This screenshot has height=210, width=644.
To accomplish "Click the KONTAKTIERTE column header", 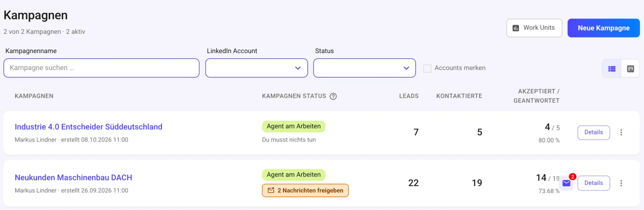I will tap(459, 96).
